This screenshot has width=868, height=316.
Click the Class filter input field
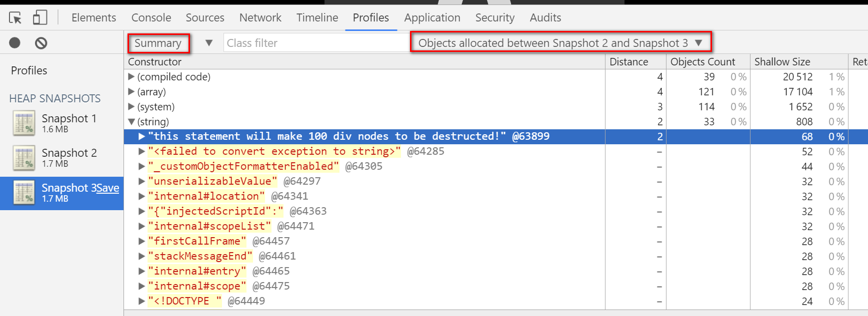316,43
